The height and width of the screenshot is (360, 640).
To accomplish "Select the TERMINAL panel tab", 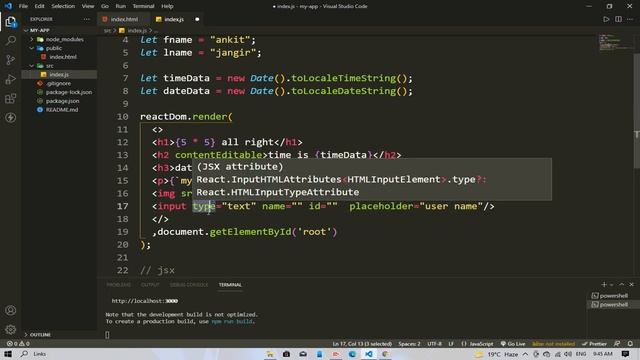I will tap(230, 284).
